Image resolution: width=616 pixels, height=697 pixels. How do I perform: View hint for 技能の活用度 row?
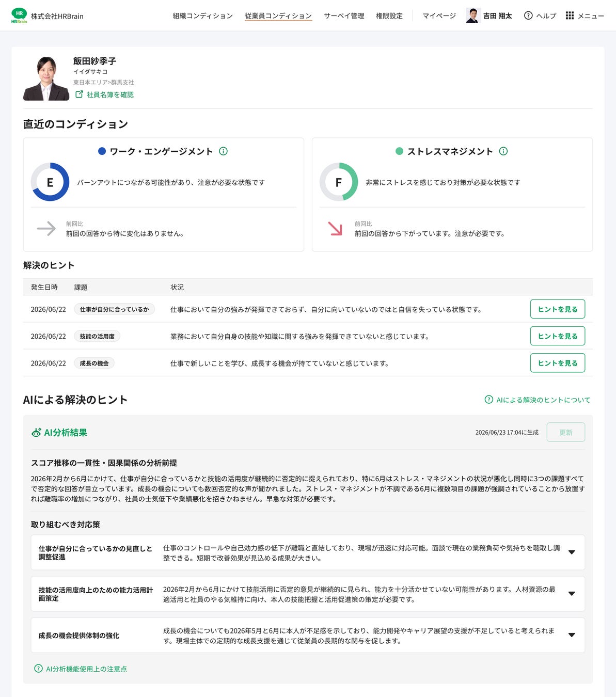click(x=558, y=336)
